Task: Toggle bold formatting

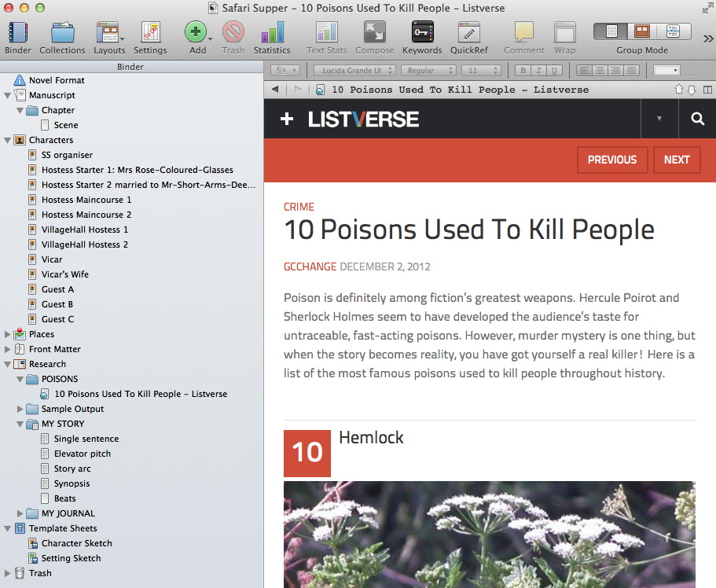Action: 523,71
